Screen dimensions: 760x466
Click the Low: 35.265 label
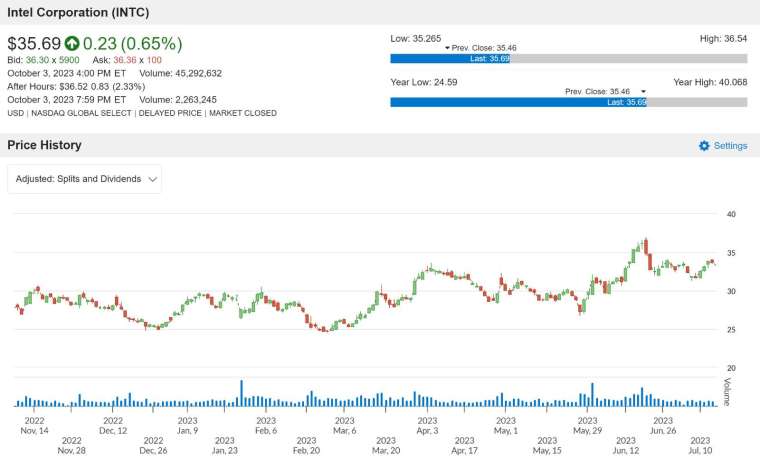(415, 38)
